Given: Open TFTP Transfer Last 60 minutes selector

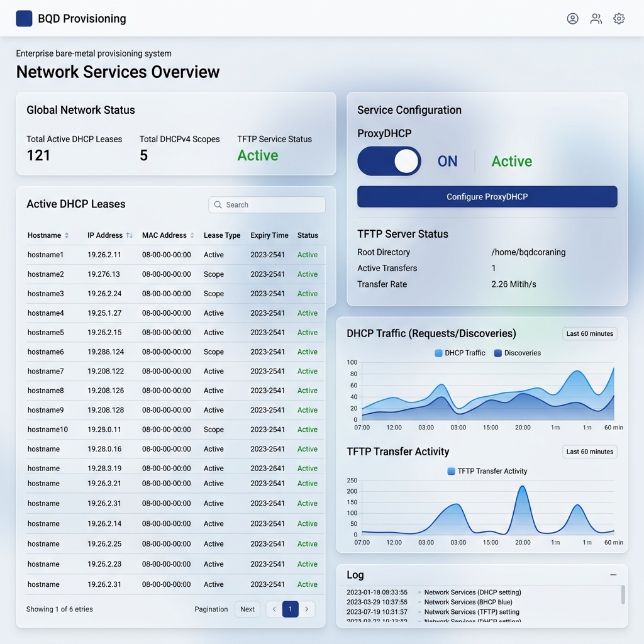Looking at the screenshot, I should (589, 452).
